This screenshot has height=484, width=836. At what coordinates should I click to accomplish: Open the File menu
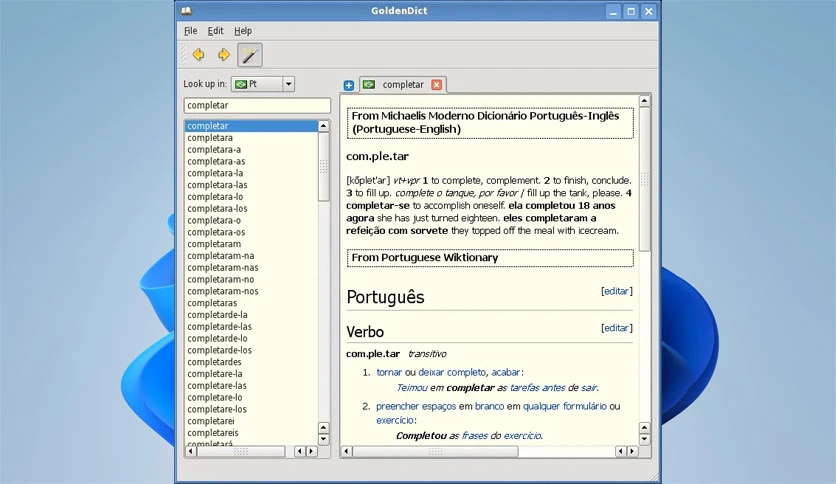tap(190, 31)
